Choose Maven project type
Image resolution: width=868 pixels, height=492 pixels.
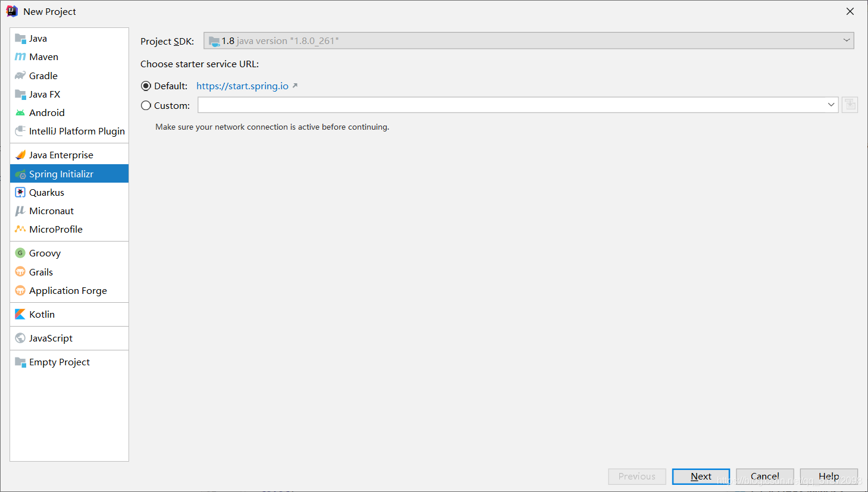pyautogui.click(x=70, y=57)
